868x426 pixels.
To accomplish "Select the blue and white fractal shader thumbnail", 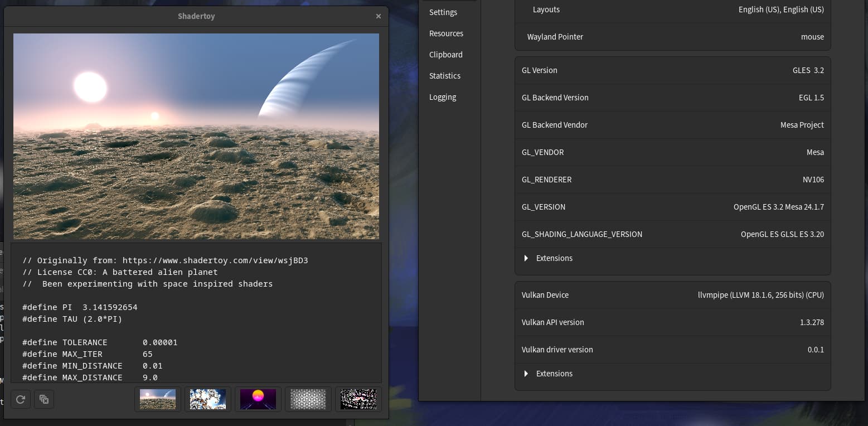I will click(208, 399).
